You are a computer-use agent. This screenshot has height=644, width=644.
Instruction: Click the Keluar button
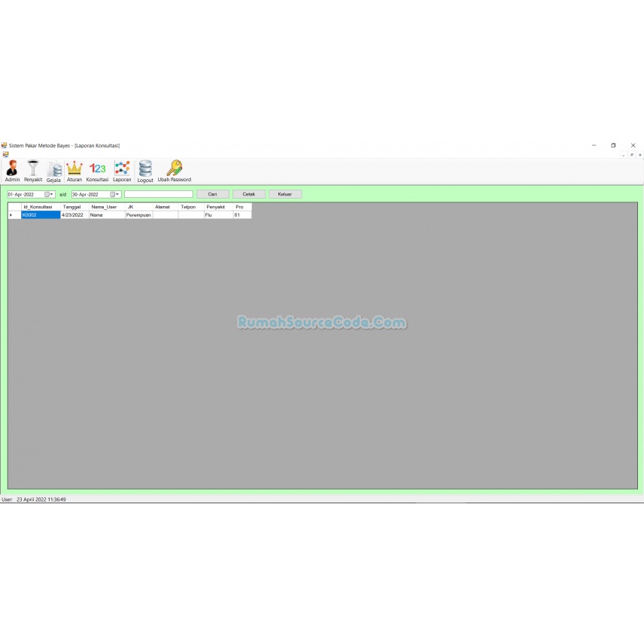284,194
